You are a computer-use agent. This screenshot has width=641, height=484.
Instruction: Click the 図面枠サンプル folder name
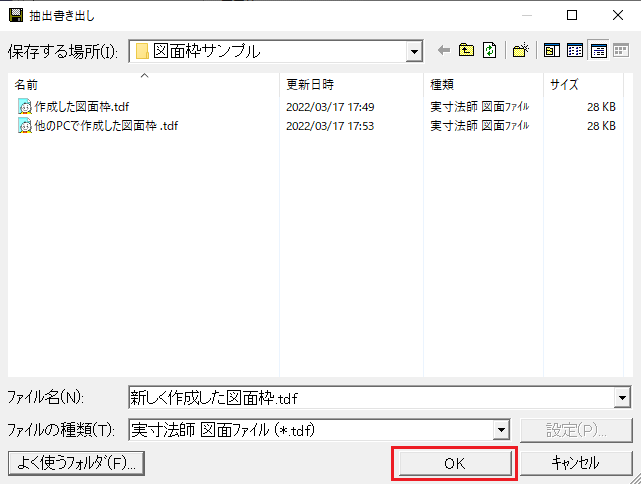click(x=207, y=52)
